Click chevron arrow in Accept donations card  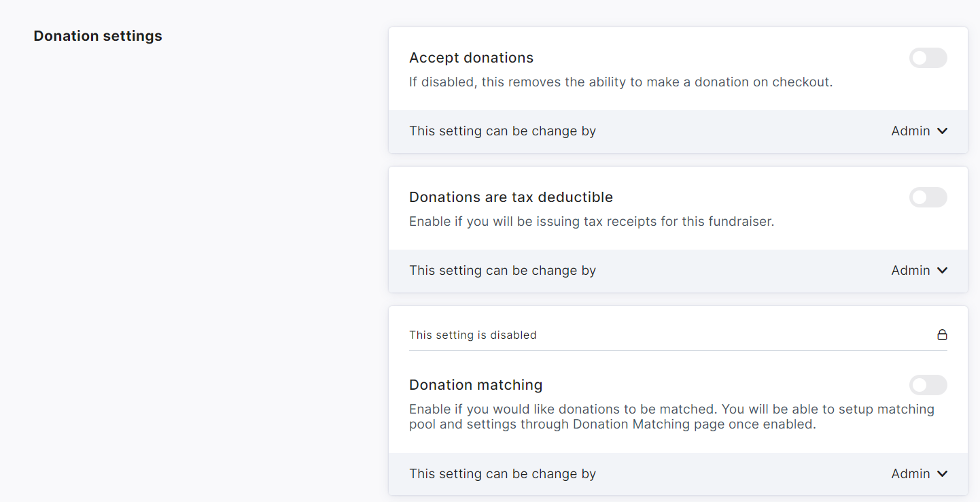pyautogui.click(x=942, y=131)
